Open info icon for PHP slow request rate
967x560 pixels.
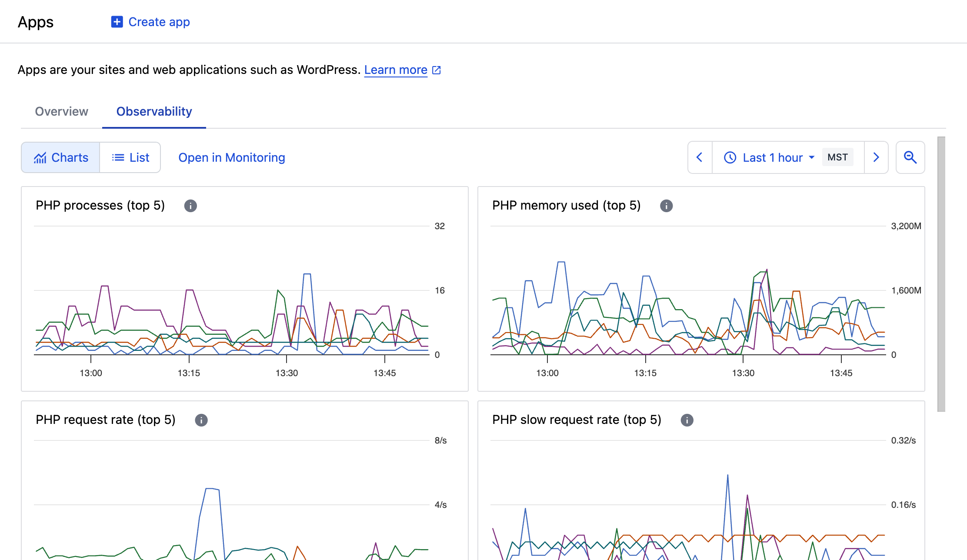pyautogui.click(x=687, y=420)
